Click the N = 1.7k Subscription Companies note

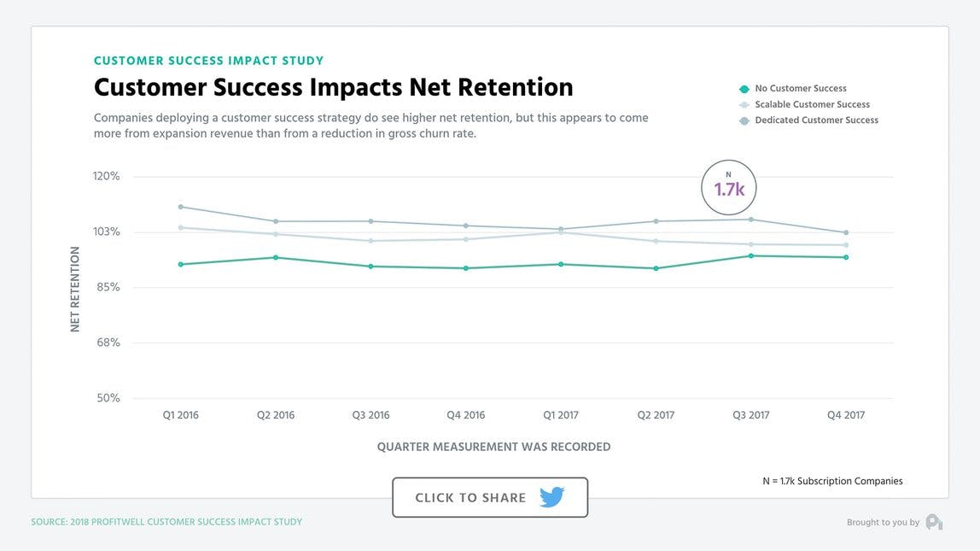point(831,480)
